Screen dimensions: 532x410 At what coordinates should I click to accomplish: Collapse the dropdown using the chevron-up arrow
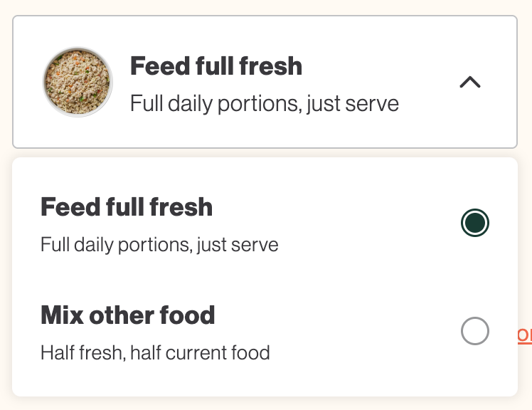[470, 83]
